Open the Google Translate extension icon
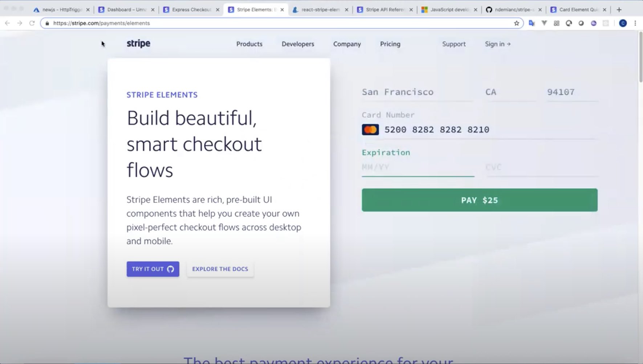643x364 pixels. click(x=531, y=23)
